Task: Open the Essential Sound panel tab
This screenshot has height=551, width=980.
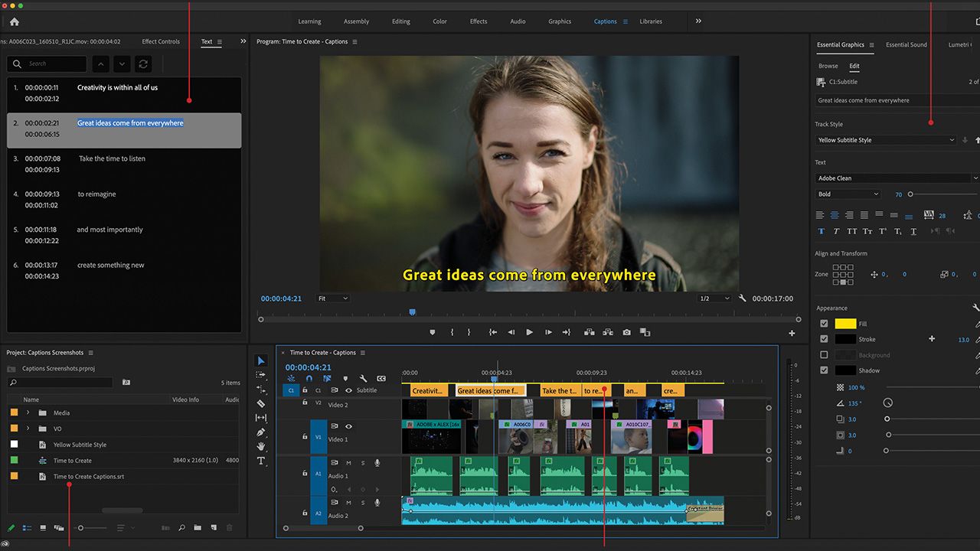Action: [906, 45]
